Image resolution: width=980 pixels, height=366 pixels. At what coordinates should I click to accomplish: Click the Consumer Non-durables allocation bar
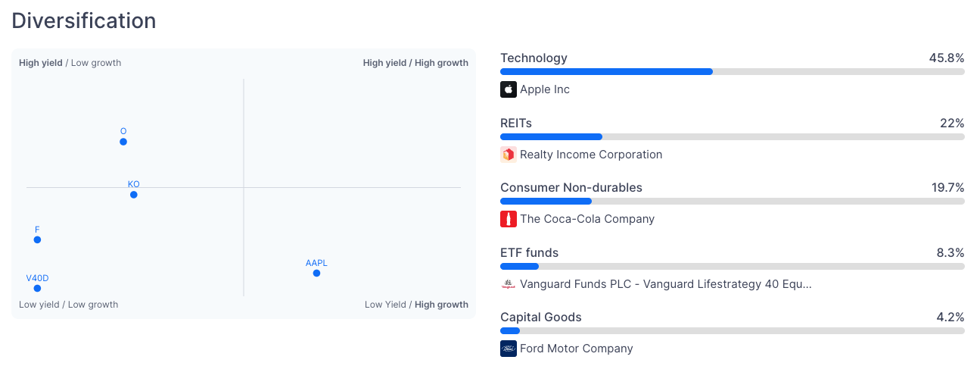tap(732, 202)
